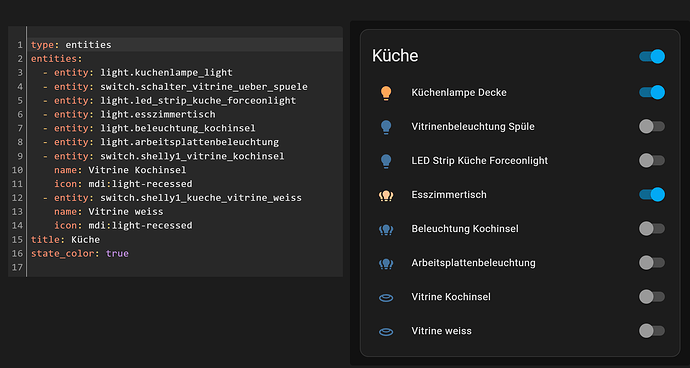Screen dimensions: 690x368
Task: Turn on Arbeitsplattenbeleuchtung toggle
Action: (x=652, y=263)
